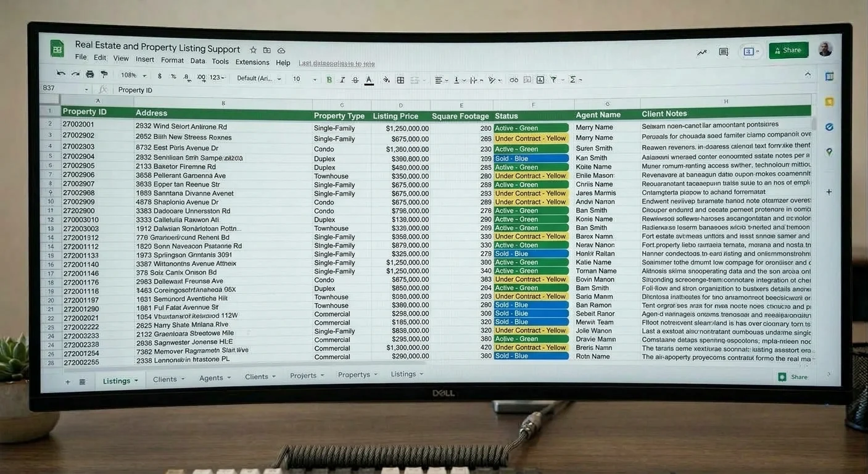Open the 123 number format dropdown
Screen dimensions: 868x474
point(217,78)
